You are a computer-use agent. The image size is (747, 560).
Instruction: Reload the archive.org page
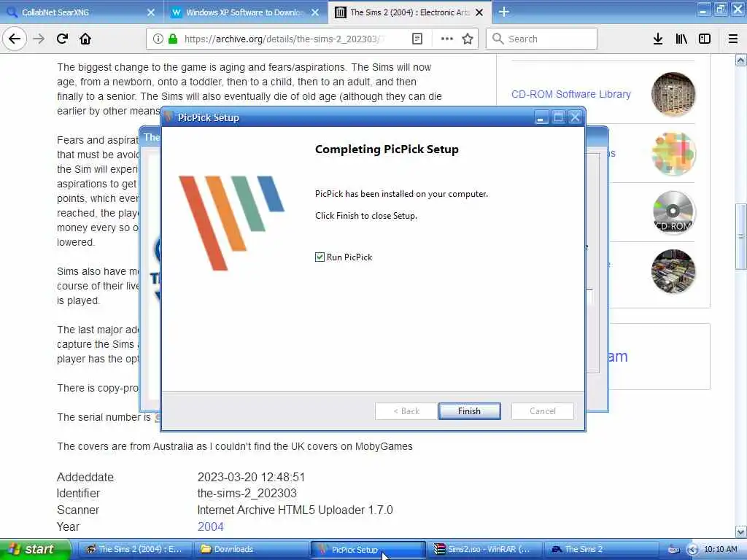(x=62, y=39)
